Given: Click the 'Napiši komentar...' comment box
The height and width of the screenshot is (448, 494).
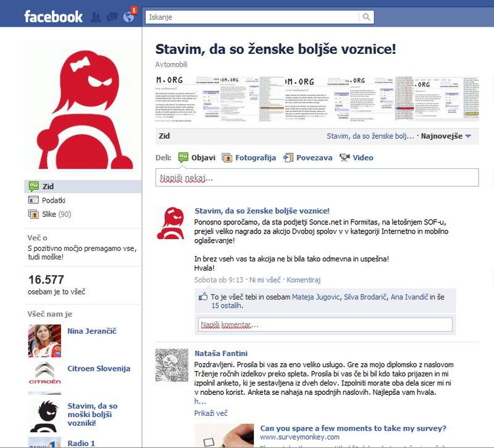Looking at the screenshot, I should pyautogui.click(x=325, y=324).
